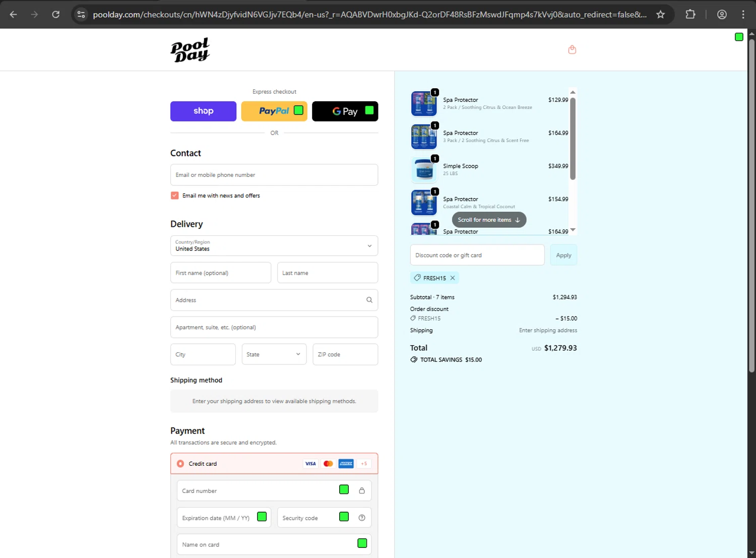Click the order summary items scrollbar
The image size is (756, 558).
click(x=573, y=138)
